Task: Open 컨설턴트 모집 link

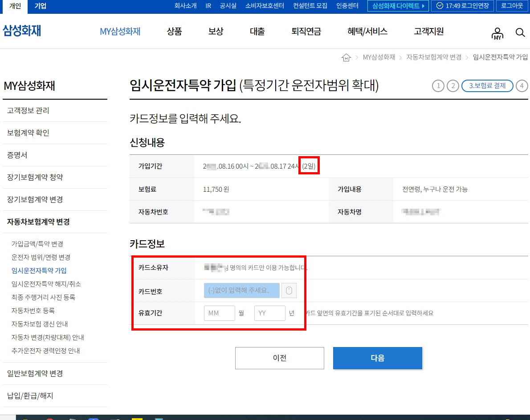Action: click(x=310, y=6)
